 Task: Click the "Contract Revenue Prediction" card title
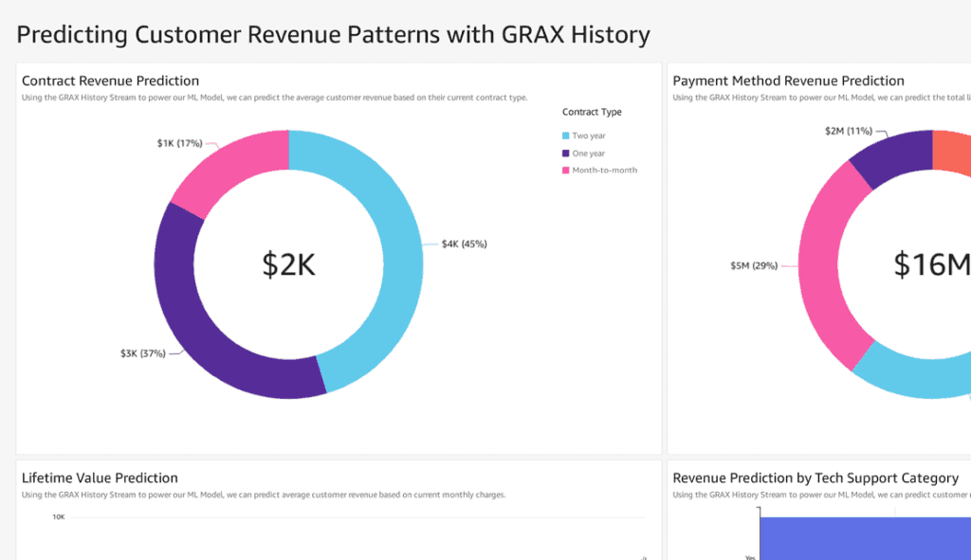pos(110,81)
